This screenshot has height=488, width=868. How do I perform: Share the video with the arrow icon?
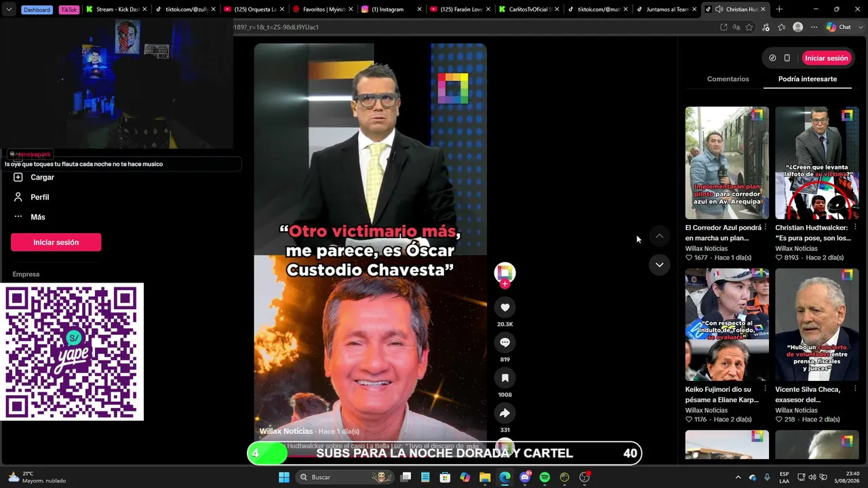[505, 413]
